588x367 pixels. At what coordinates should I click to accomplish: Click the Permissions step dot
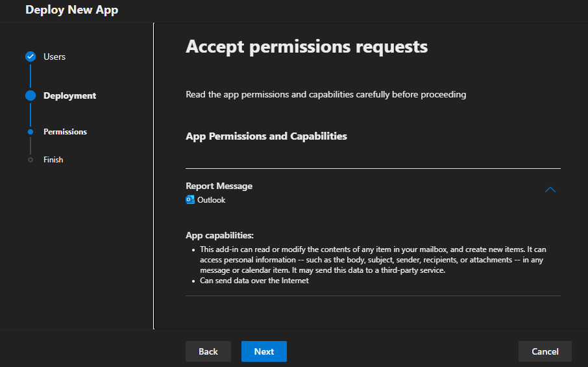(x=31, y=132)
